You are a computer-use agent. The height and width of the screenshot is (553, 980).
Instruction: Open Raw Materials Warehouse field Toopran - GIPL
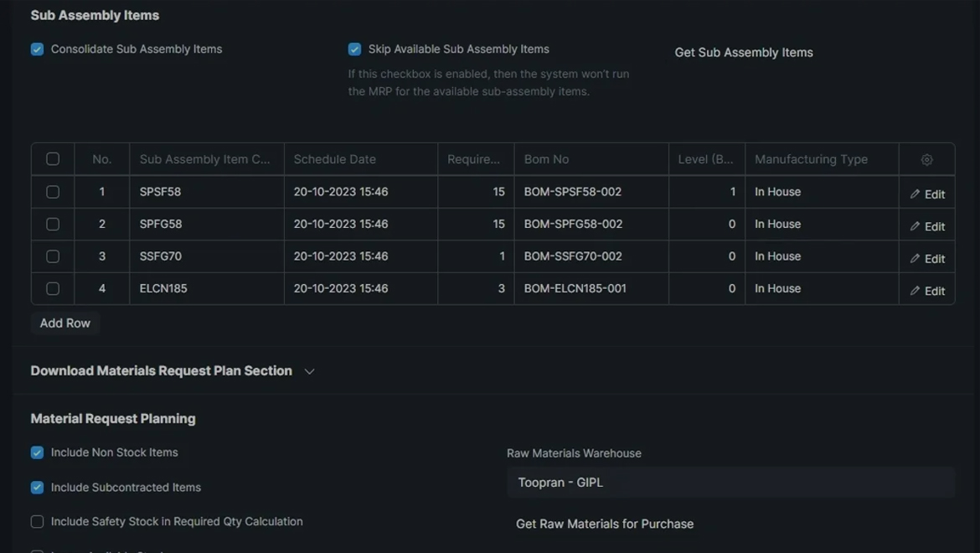pos(730,483)
